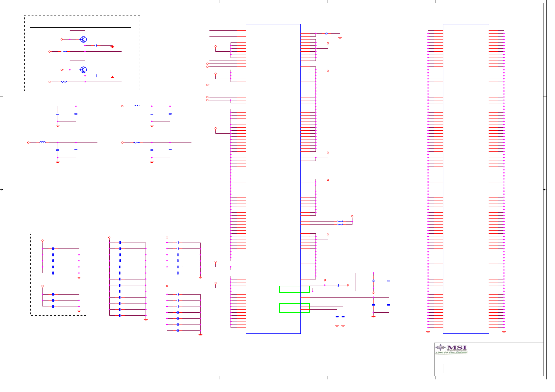Click the thick black heading line in dashed box
The width and height of the screenshot is (555, 392).
pyautogui.click(x=81, y=27)
